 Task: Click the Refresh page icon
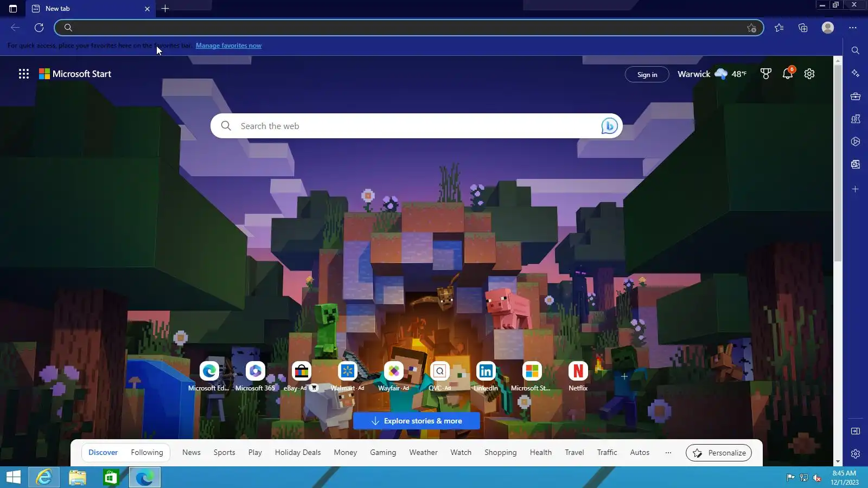pos(39,28)
